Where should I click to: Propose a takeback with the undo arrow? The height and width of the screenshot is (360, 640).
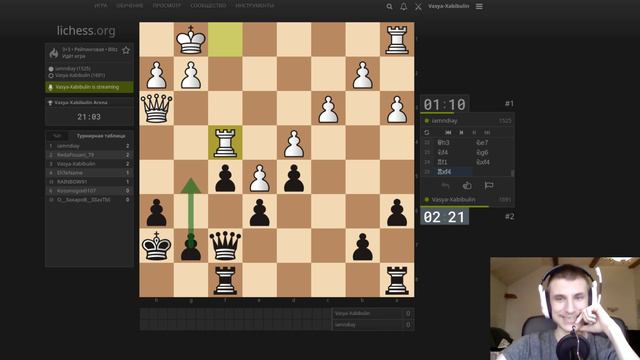[x=446, y=186]
